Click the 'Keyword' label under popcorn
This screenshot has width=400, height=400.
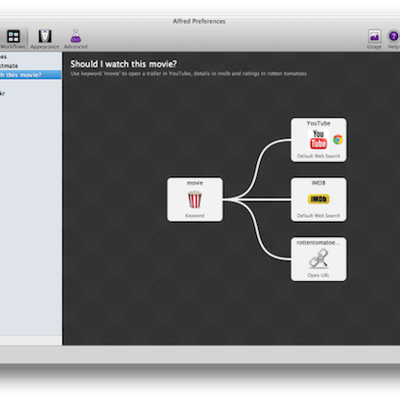195,216
